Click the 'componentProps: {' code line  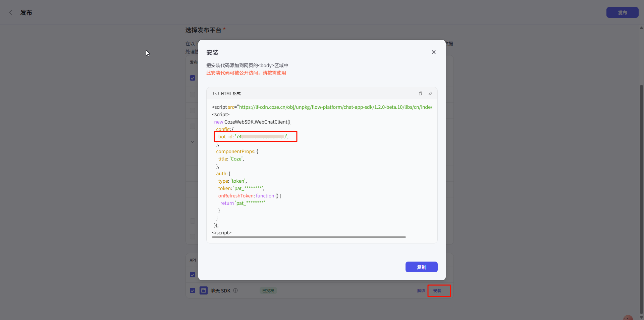tap(237, 151)
